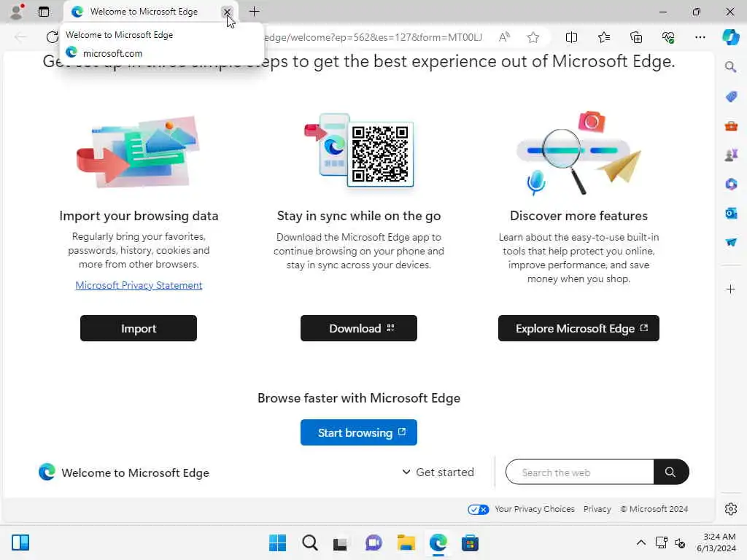Image resolution: width=747 pixels, height=560 pixels.
Task: Open the clock and date flyout
Action: click(716, 542)
